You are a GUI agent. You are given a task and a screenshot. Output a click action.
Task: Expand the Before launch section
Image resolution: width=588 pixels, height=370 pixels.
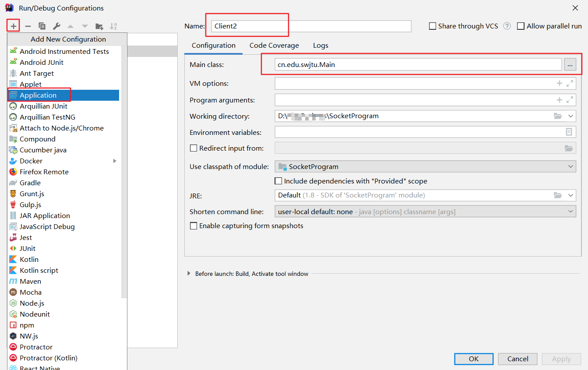[x=189, y=273]
